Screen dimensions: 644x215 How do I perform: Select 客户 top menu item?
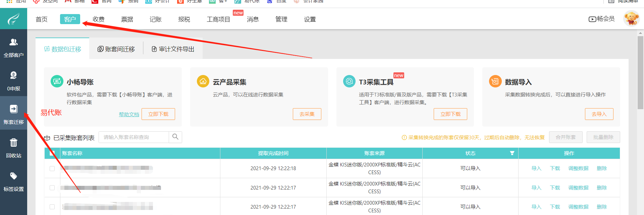pyautogui.click(x=70, y=19)
